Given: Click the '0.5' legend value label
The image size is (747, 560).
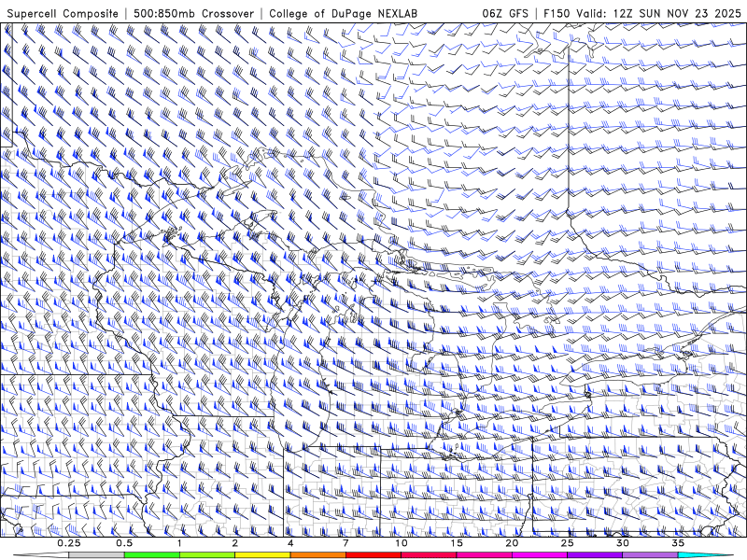Looking at the screenshot, I should point(124,543).
